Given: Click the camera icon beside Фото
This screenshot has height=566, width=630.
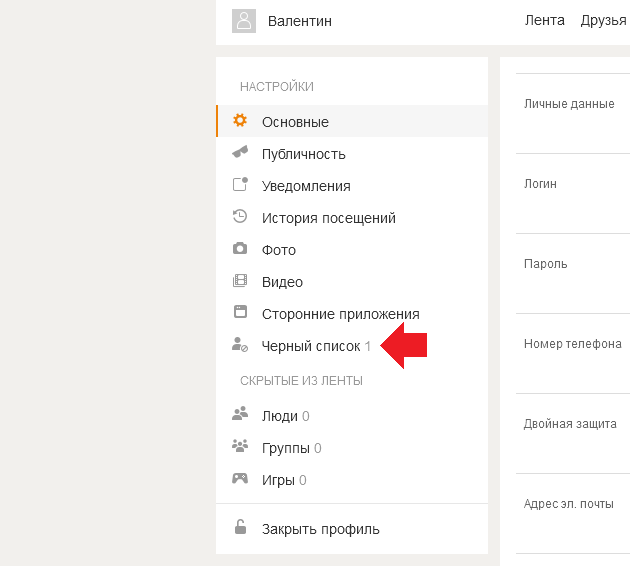Looking at the screenshot, I should pyautogui.click(x=240, y=248).
